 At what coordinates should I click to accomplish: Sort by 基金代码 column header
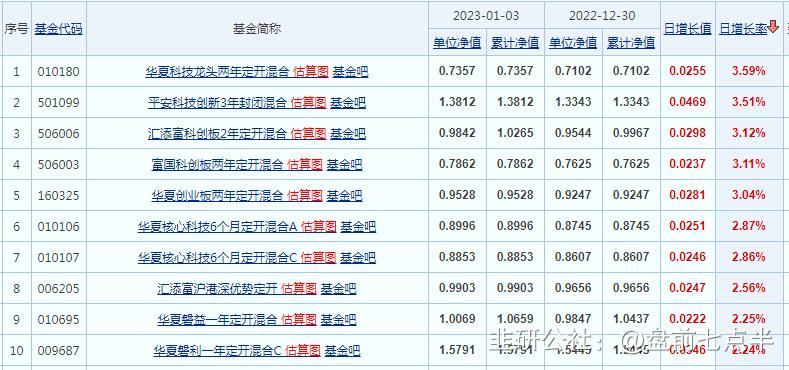[x=58, y=29]
